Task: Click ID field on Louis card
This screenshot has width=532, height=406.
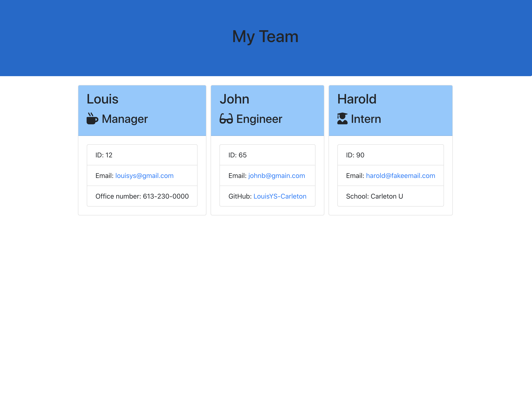Action: coord(142,155)
